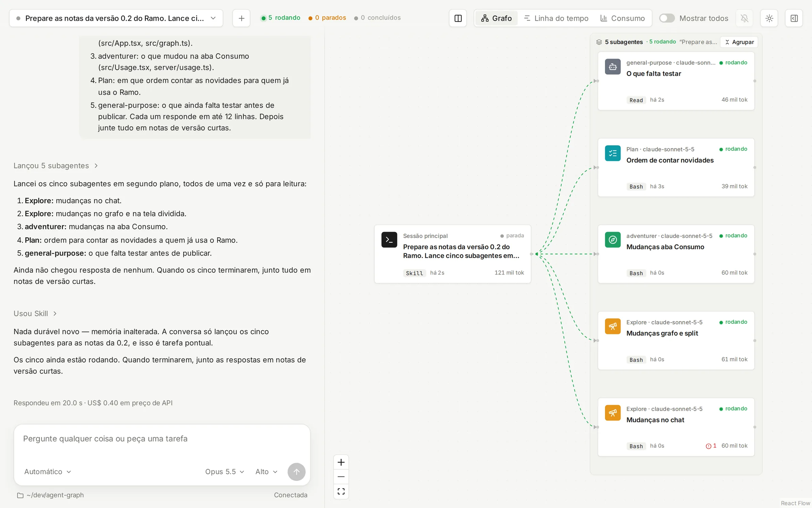The height and width of the screenshot is (508, 812).
Task: Switch to the Grafo tab
Action: 496,18
